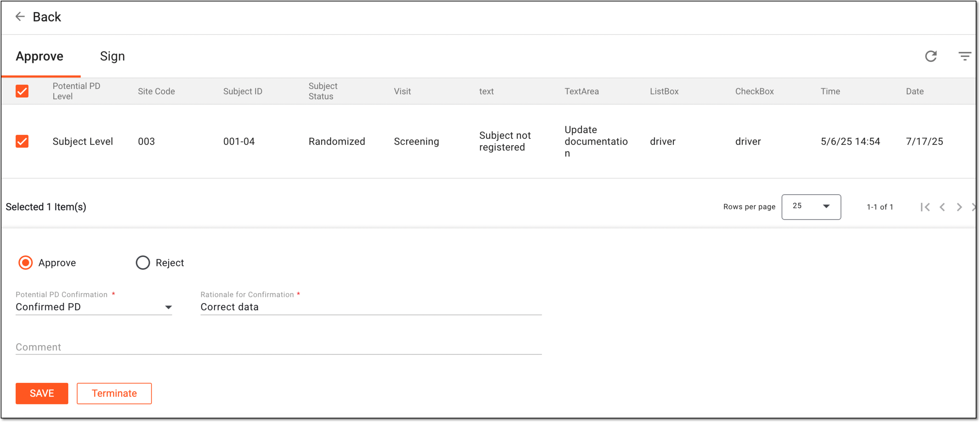Click the 'Update documentation' cell
This screenshot has width=980, height=422.
[596, 141]
